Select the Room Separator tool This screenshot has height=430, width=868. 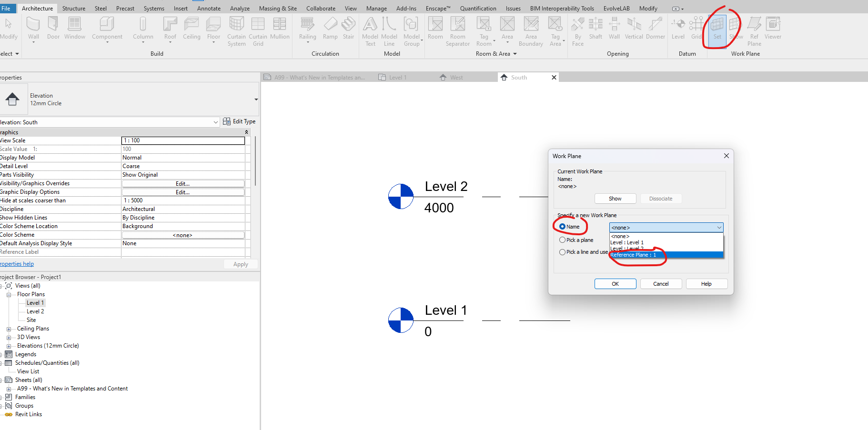458,31
